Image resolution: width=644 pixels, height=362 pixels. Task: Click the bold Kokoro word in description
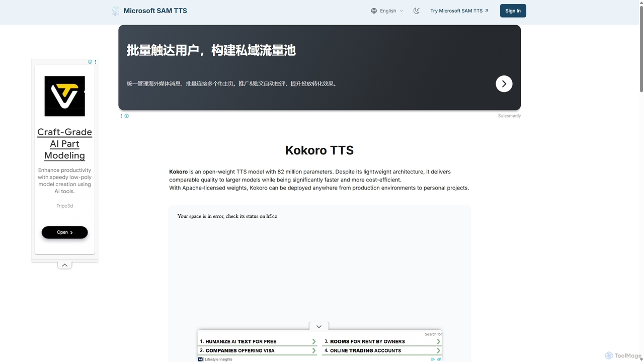[x=179, y=172]
